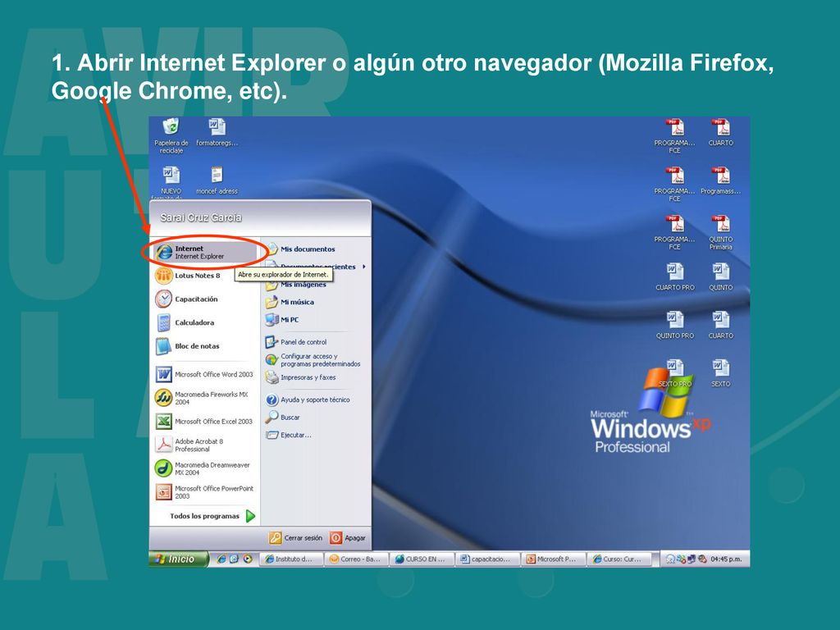Select the SEXTO Word document icon
The width and height of the screenshot is (840, 630).
tap(720, 373)
